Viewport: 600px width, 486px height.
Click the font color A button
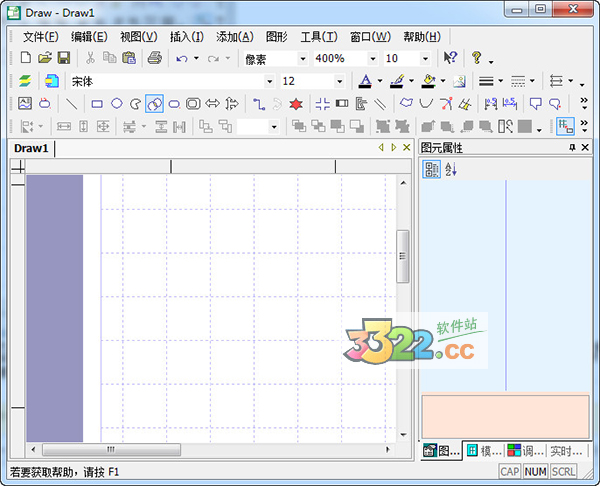366,81
